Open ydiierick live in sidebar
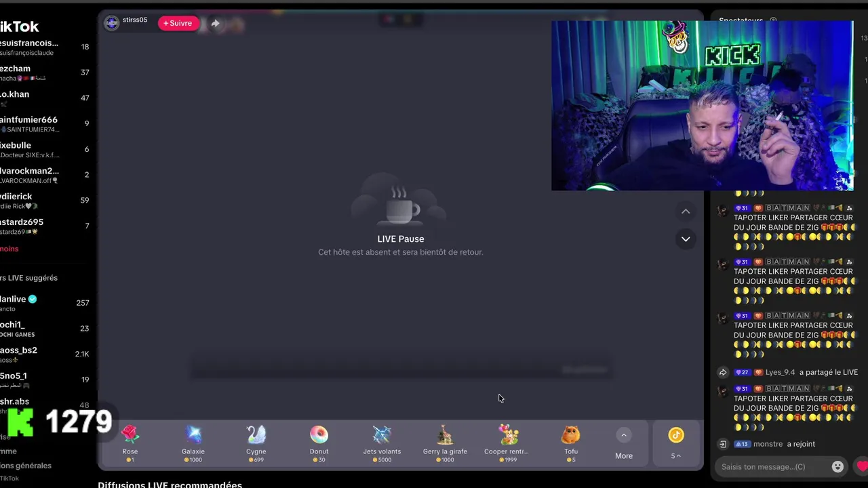 [x=45, y=201]
